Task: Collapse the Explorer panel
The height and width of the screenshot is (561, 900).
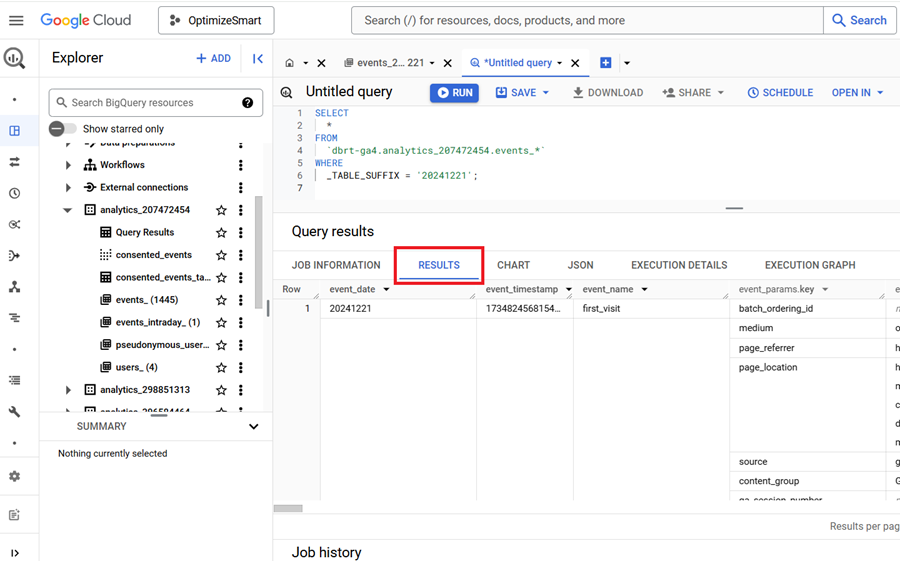Action: pos(257,59)
